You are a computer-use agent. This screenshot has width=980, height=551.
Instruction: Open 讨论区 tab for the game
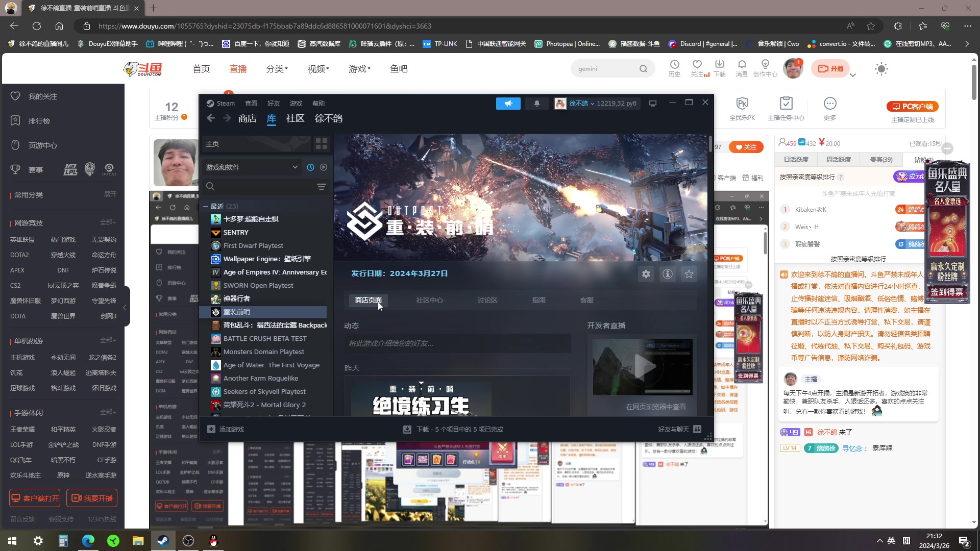tap(487, 300)
